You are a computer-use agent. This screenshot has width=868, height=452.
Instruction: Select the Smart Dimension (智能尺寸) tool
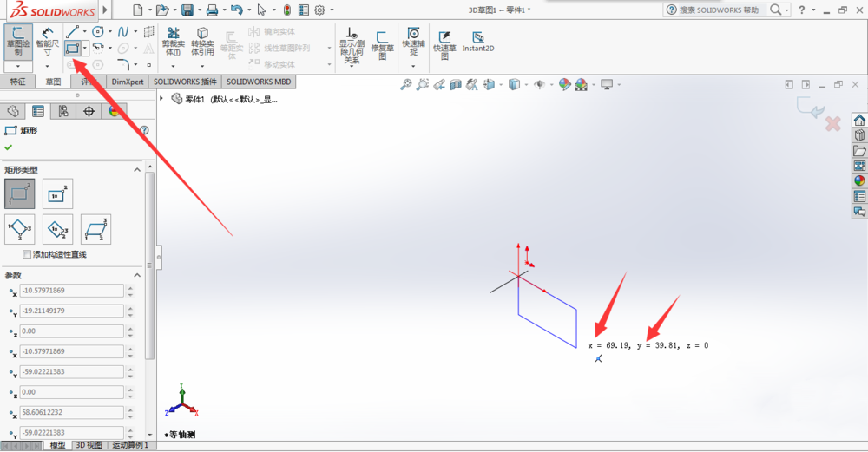[48, 41]
